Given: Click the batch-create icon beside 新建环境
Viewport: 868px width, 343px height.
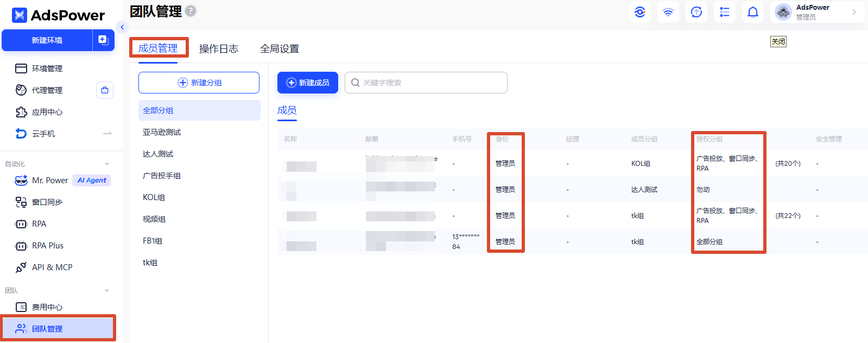Looking at the screenshot, I should click(x=103, y=40).
